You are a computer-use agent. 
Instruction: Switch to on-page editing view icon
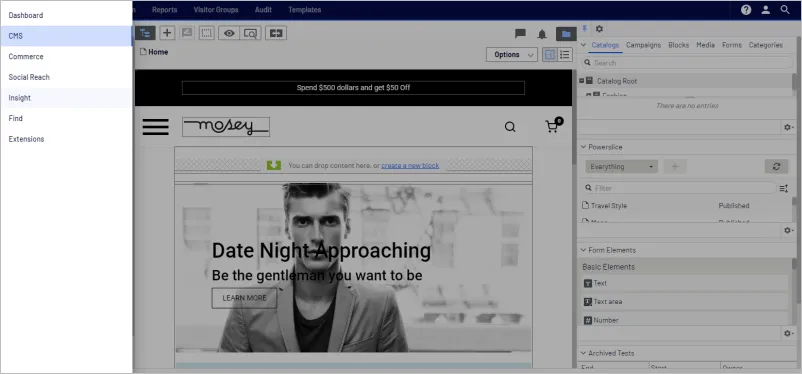(x=550, y=55)
